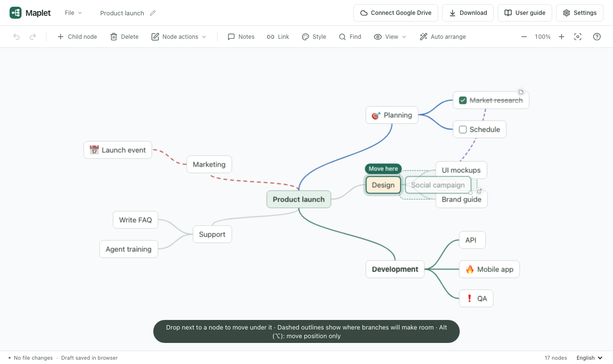Expand the Node actions dropdown
The image size is (613, 364).
tap(179, 37)
